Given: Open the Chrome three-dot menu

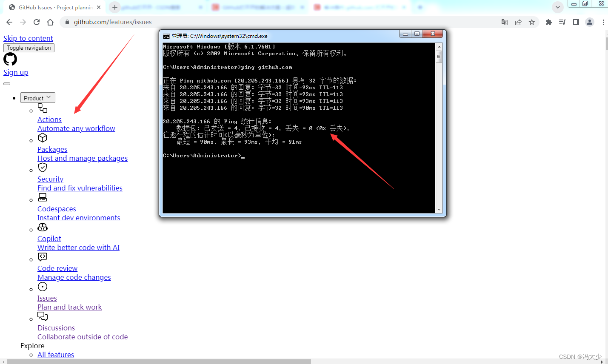Looking at the screenshot, I should [603, 22].
